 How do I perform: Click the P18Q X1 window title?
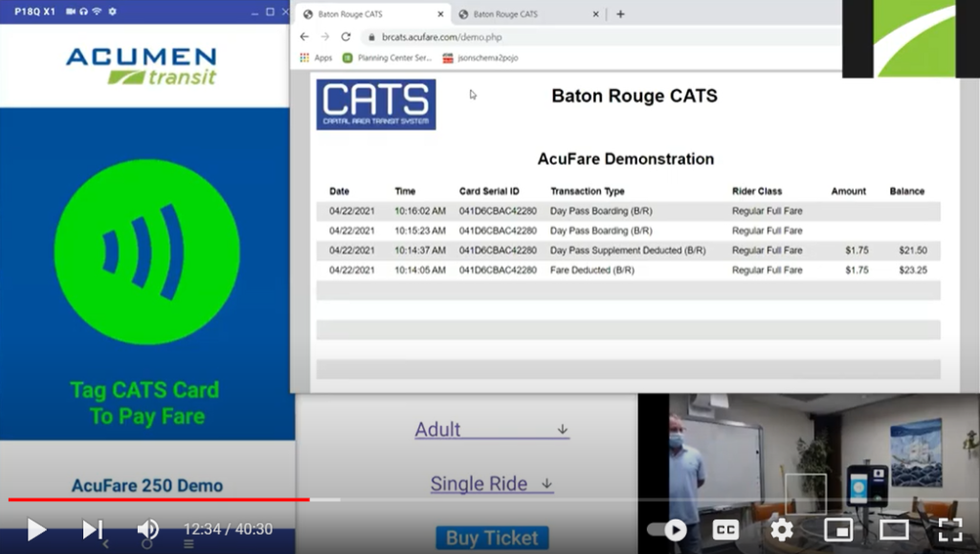coord(35,11)
